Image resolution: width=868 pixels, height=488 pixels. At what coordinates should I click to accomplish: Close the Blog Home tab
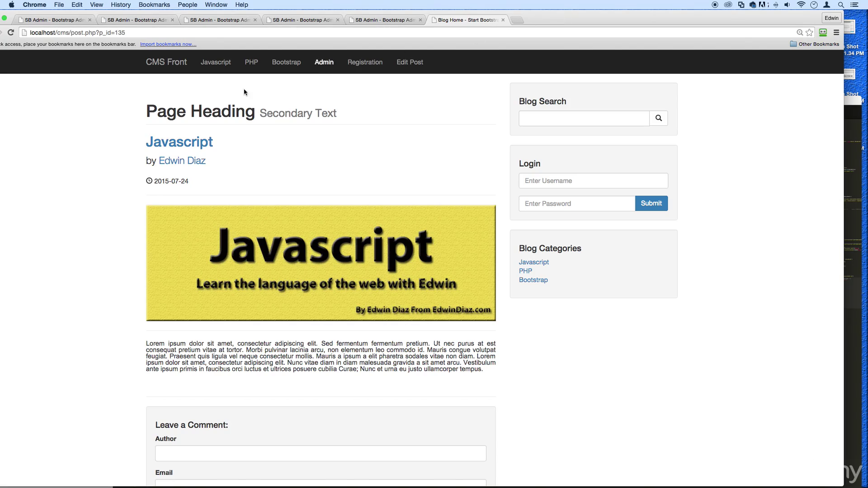click(503, 20)
